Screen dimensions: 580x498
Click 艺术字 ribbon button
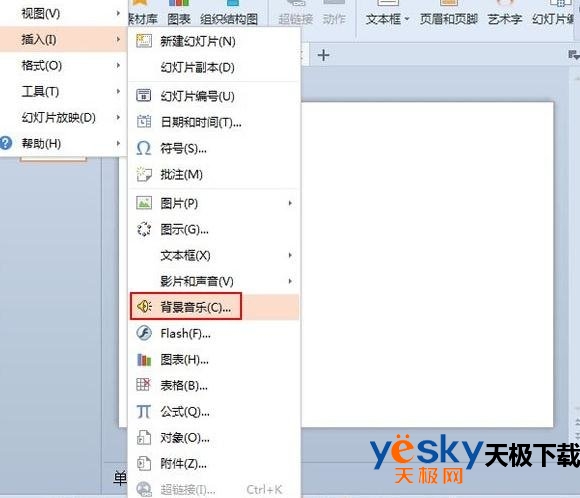coord(505,13)
